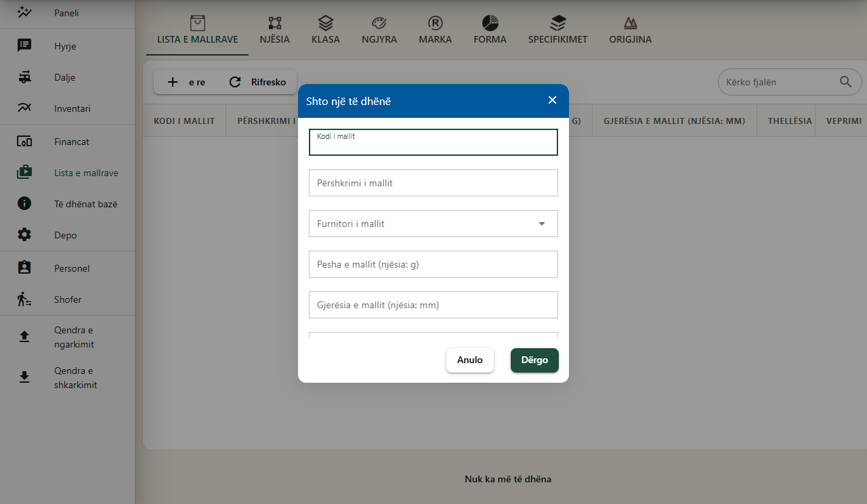867x504 pixels.
Task: Click the Kodi i Mallit column header
Action: (184, 121)
